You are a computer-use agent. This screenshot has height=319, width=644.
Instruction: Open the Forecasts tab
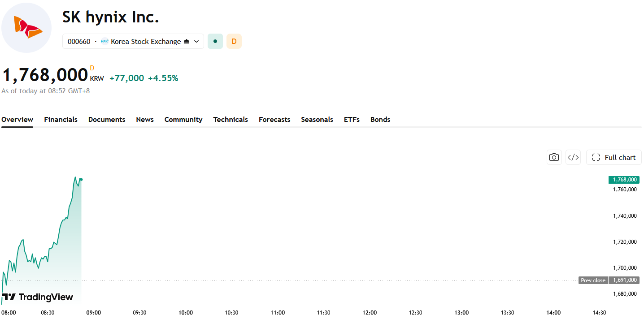[274, 120]
